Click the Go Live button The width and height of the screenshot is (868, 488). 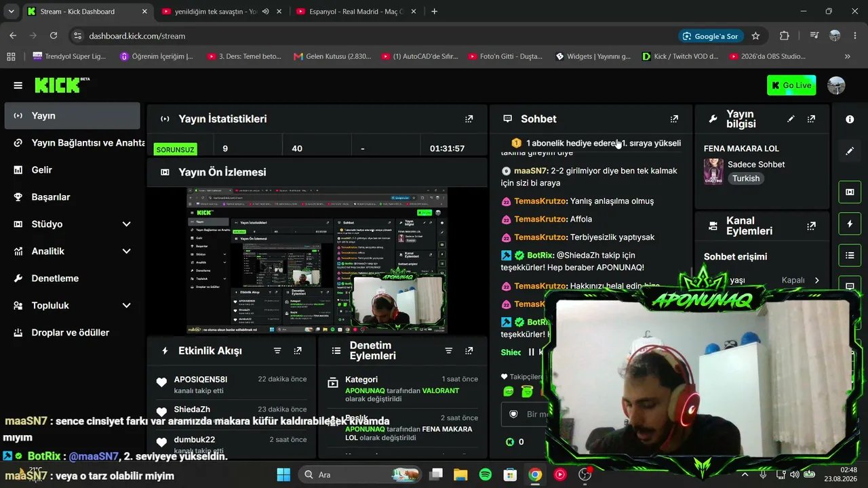[791, 85]
